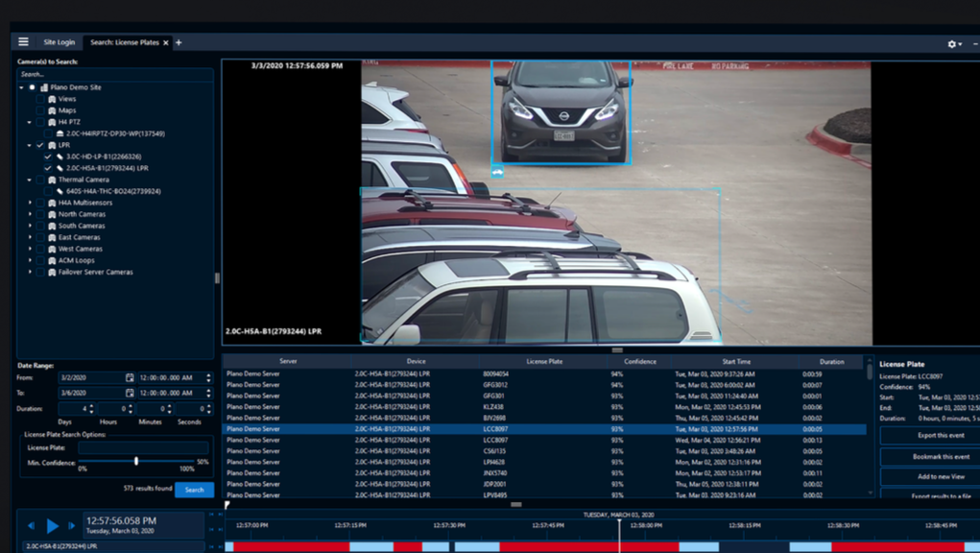Step back one frame
Screen dimensions: 980x553
tap(31, 526)
